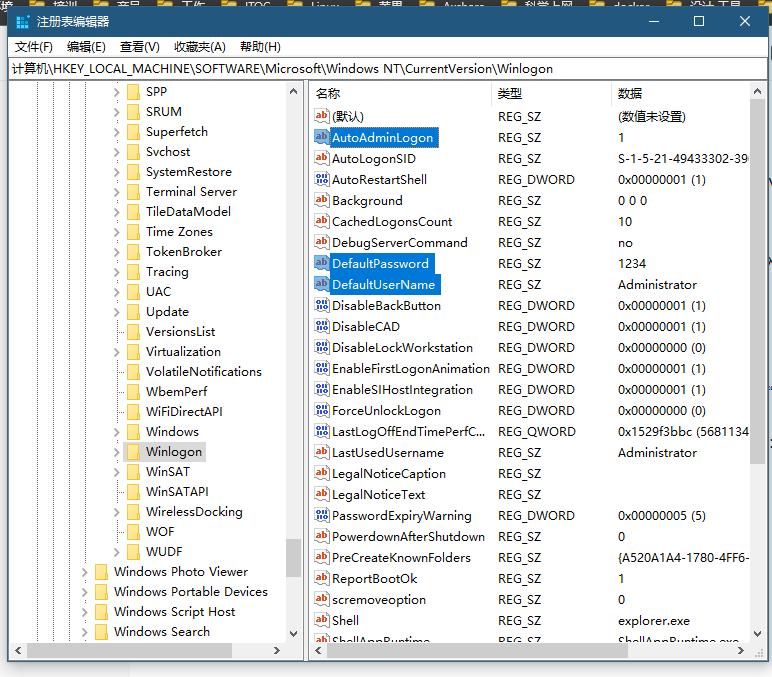Click the ReportBootOk value icon

322,578
